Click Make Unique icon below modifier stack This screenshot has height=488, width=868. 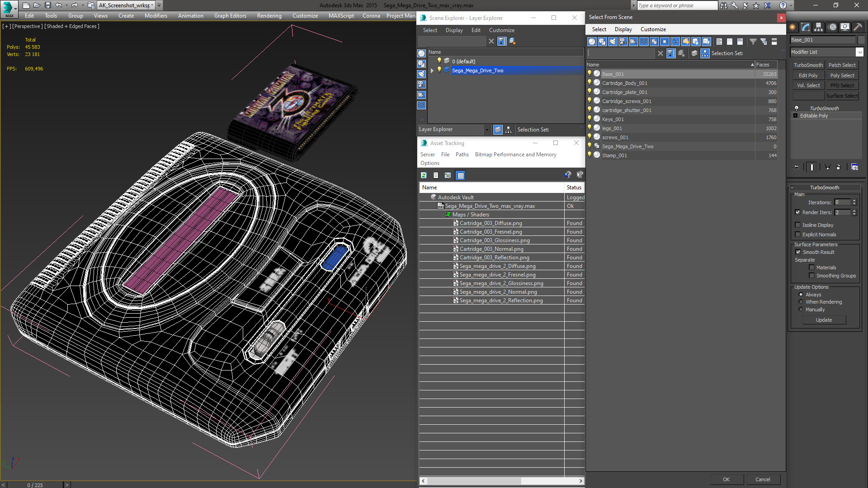[x=828, y=167]
